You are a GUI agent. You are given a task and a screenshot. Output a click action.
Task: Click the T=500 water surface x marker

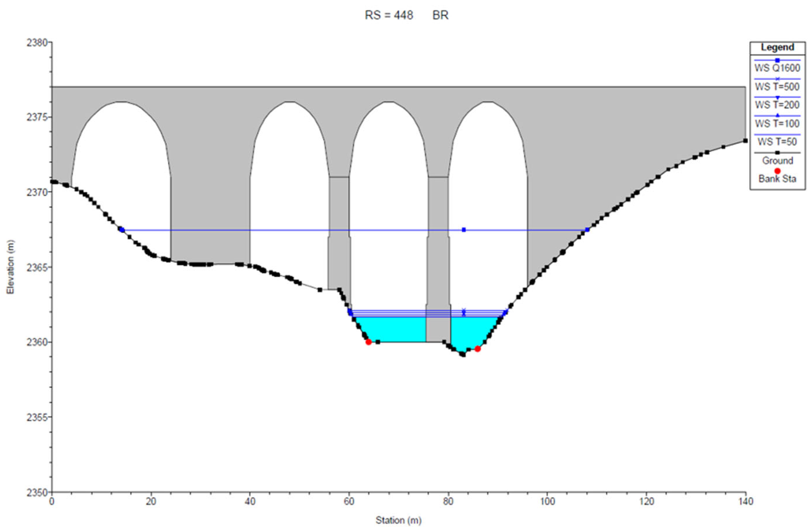coord(464,310)
